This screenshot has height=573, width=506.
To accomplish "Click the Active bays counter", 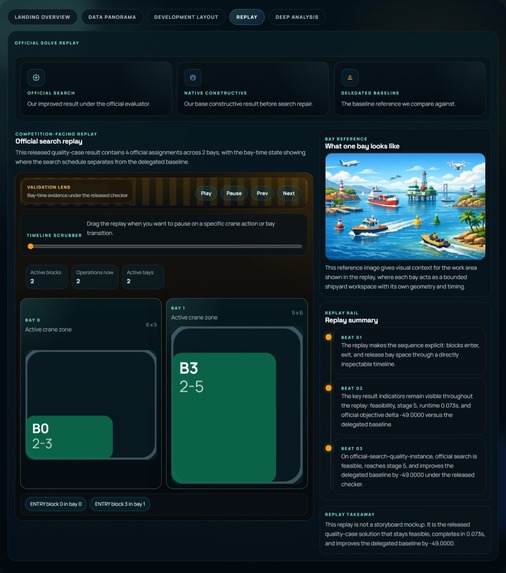I will coord(143,277).
